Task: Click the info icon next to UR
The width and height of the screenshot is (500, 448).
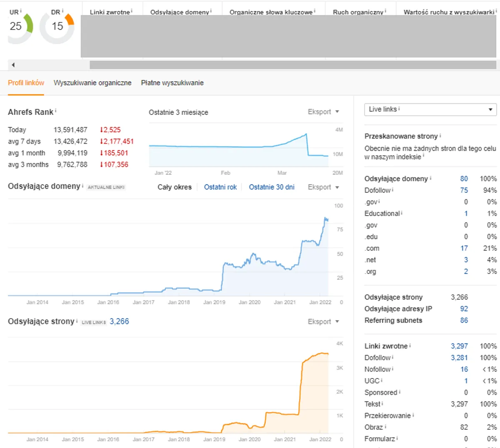Action: tap(21, 11)
